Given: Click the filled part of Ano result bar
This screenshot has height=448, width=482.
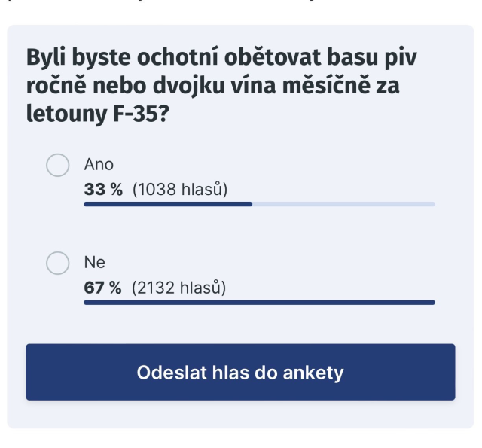Looking at the screenshot, I should pyautogui.click(x=167, y=204).
